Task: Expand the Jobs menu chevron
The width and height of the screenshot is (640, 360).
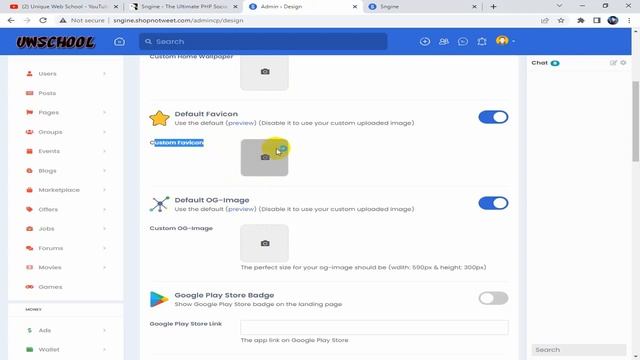Action: [x=104, y=229]
